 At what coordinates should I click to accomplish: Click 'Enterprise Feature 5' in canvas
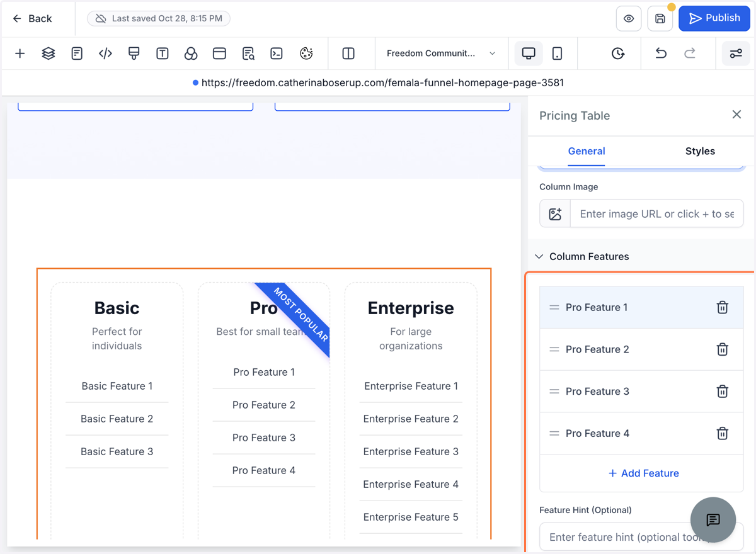click(411, 517)
